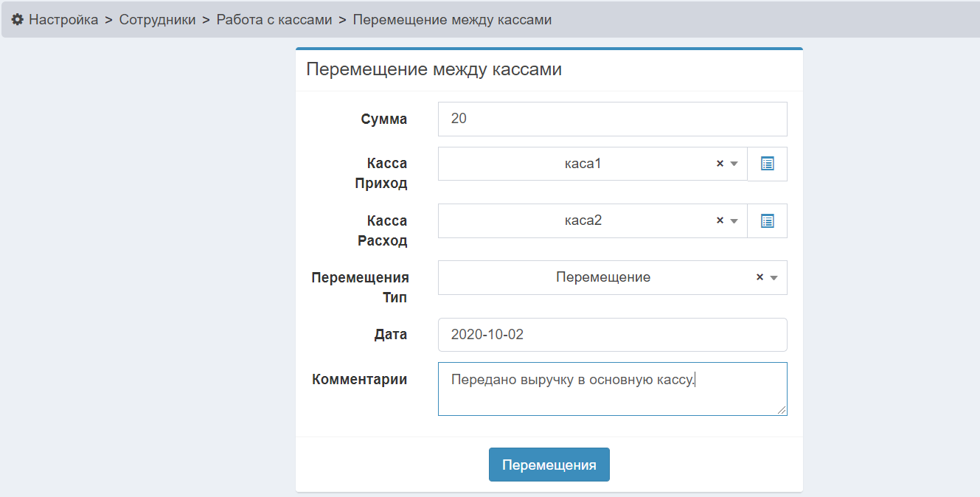Click the gear icon in the breadcrumb
This screenshot has height=497, width=980.
(x=18, y=20)
